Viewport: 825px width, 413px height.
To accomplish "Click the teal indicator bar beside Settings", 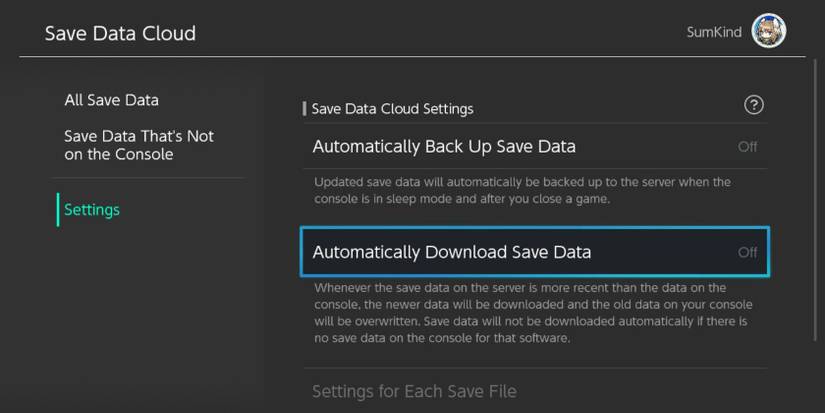I will click(58, 210).
